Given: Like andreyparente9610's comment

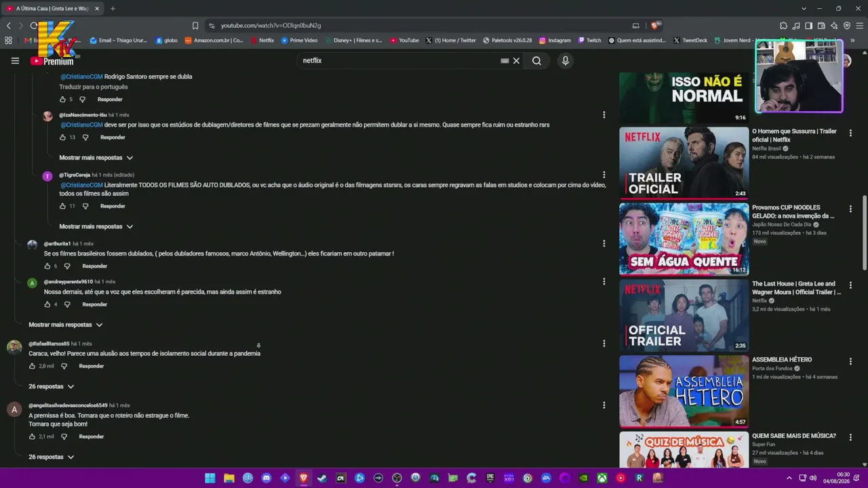Looking at the screenshot, I should 47,304.
